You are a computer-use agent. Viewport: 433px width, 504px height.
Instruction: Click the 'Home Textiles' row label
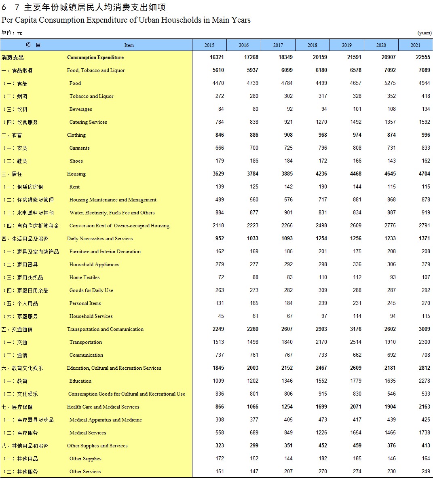(x=84, y=277)
